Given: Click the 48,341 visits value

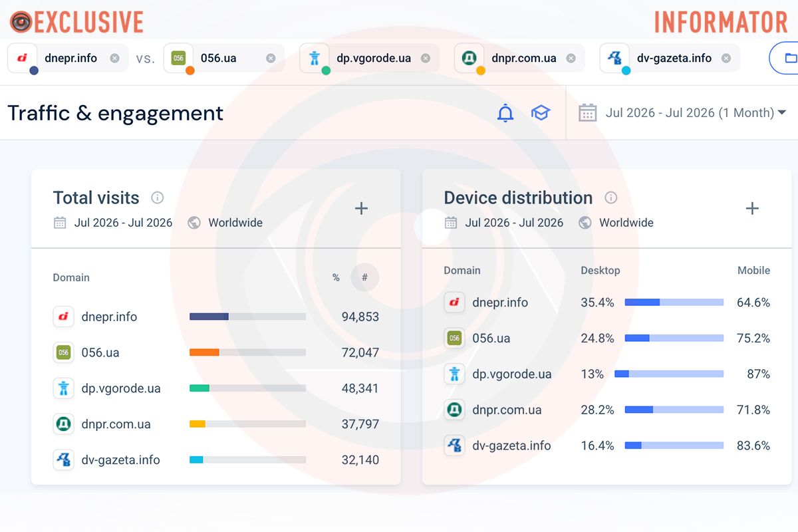Looking at the screenshot, I should [x=360, y=388].
